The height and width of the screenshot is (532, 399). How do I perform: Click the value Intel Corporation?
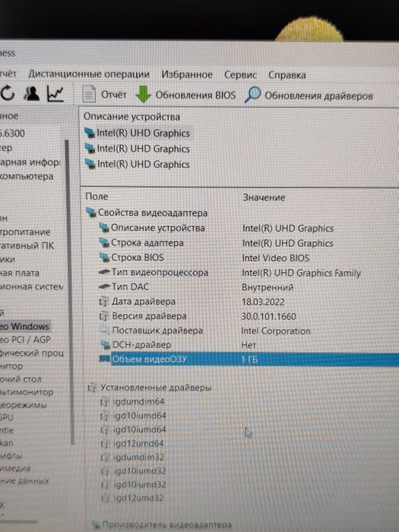[x=275, y=331]
